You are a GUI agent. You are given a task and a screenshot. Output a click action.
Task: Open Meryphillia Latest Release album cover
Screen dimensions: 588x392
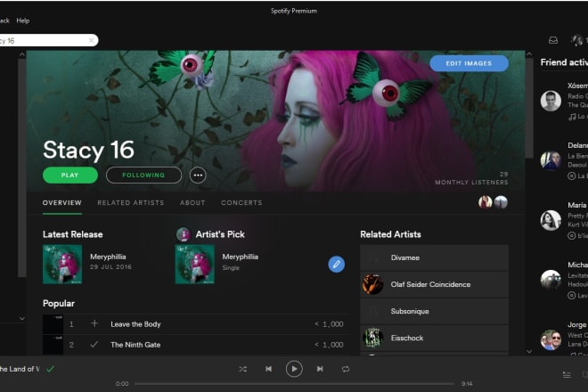(x=62, y=265)
